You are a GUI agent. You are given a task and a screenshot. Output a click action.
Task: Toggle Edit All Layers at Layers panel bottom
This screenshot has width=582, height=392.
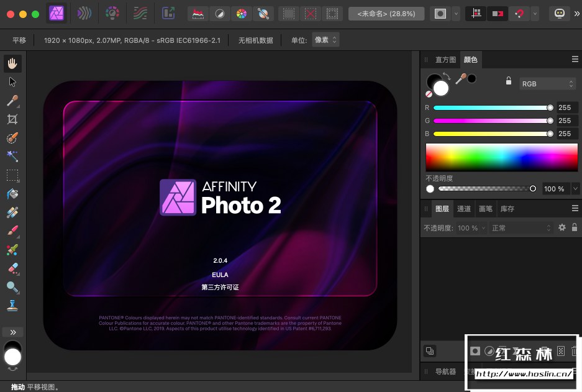pyautogui.click(x=430, y=351)
